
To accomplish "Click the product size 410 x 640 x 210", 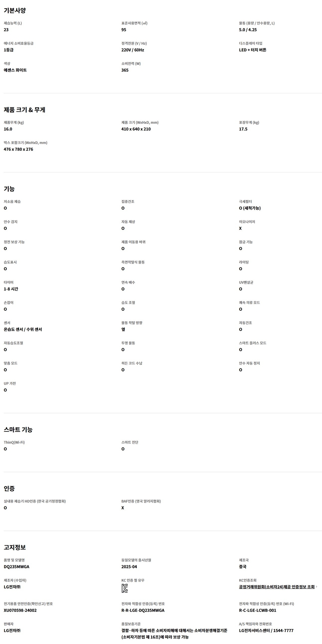I will click(x=136, y=129).
